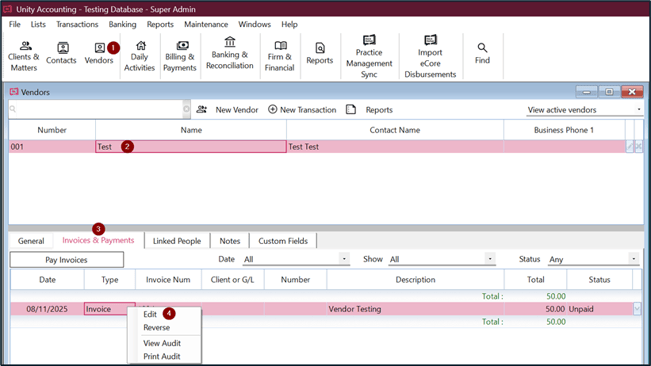Switch to the Linked People tab

(x=177, y=241)
